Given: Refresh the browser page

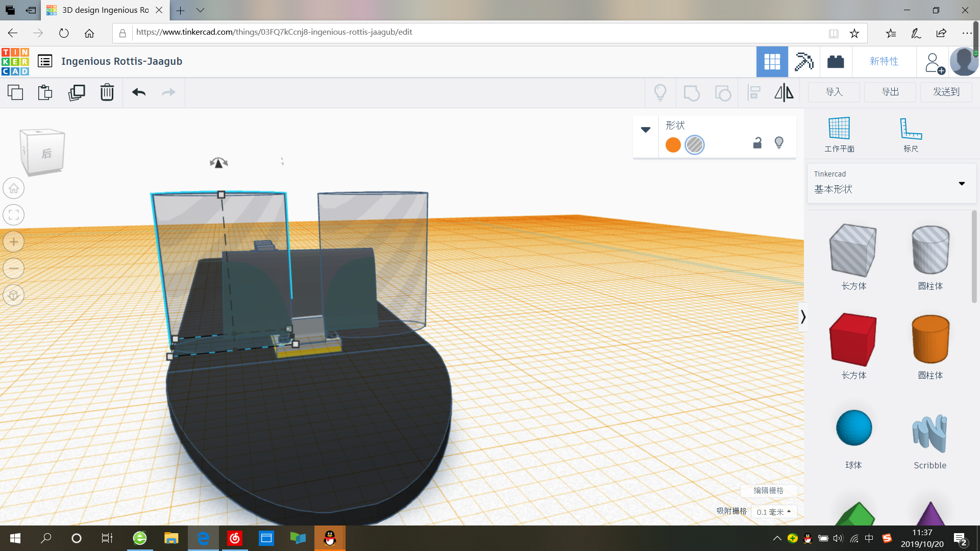Looking at the screenshot, I should [x=63, y=33].
